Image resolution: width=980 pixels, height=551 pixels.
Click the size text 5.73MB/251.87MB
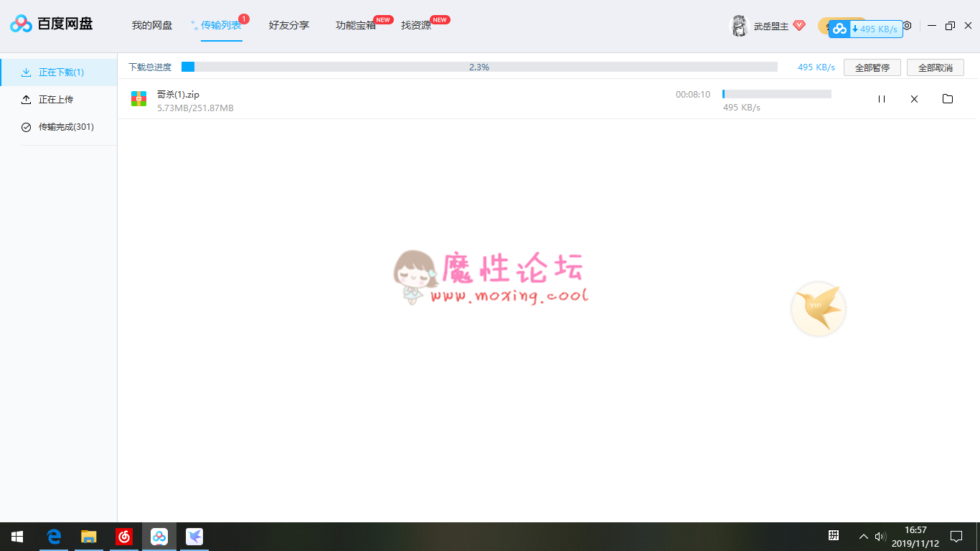point(195,108)
